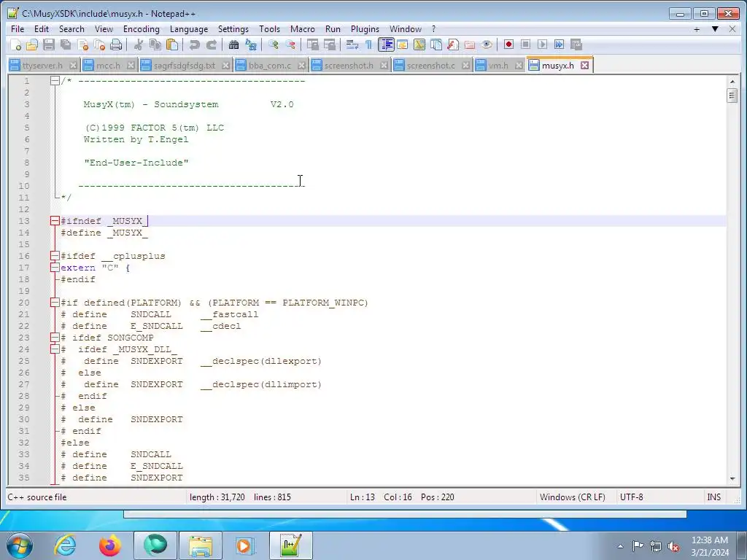Click the Stop recording macro icon
747x560 pixels.
coord(525,44)
